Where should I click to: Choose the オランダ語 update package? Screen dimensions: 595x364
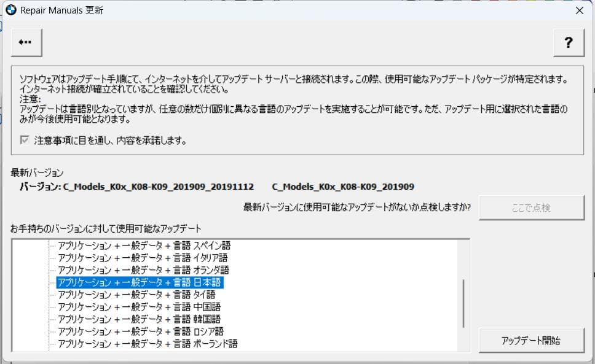[143, 270]
